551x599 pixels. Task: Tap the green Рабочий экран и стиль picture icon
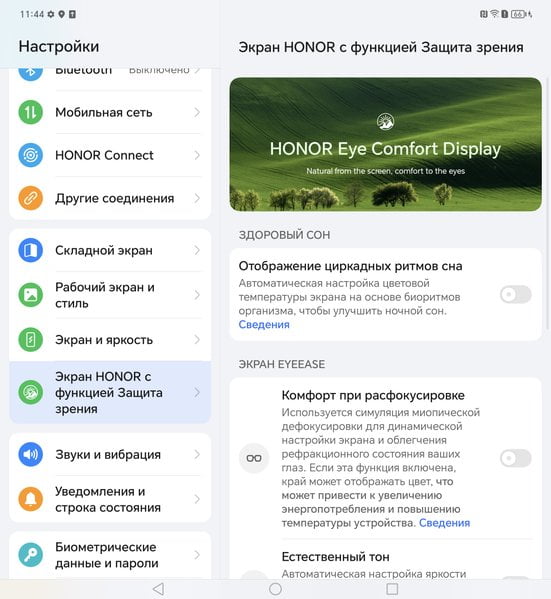pyautogui.click(x=31, y=295)
